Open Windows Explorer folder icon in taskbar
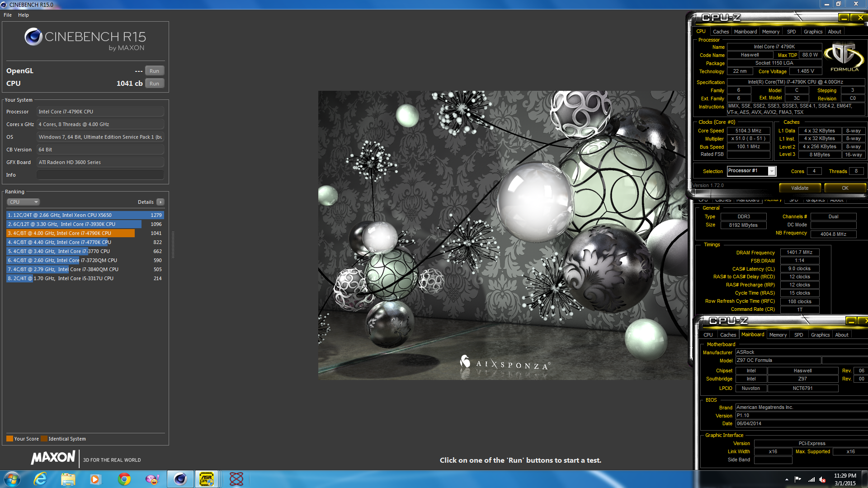Image resolution: width=868 pixels, height=488 pixels. [x=68, y=479]
